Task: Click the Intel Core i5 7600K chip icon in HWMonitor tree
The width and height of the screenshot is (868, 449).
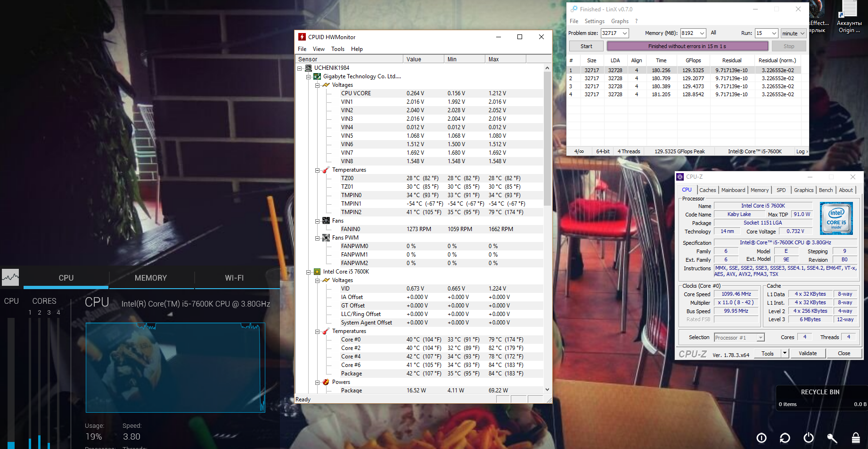Action: (317, 272)
